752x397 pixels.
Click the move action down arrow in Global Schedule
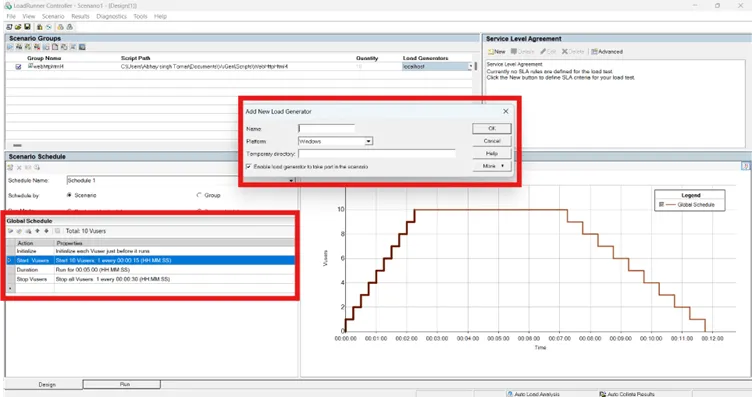(x=47, y=231)
